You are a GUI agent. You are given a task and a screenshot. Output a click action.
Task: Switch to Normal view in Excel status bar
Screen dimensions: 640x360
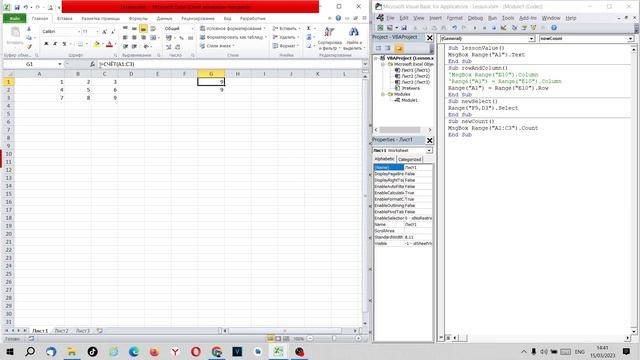coord(270,338)
